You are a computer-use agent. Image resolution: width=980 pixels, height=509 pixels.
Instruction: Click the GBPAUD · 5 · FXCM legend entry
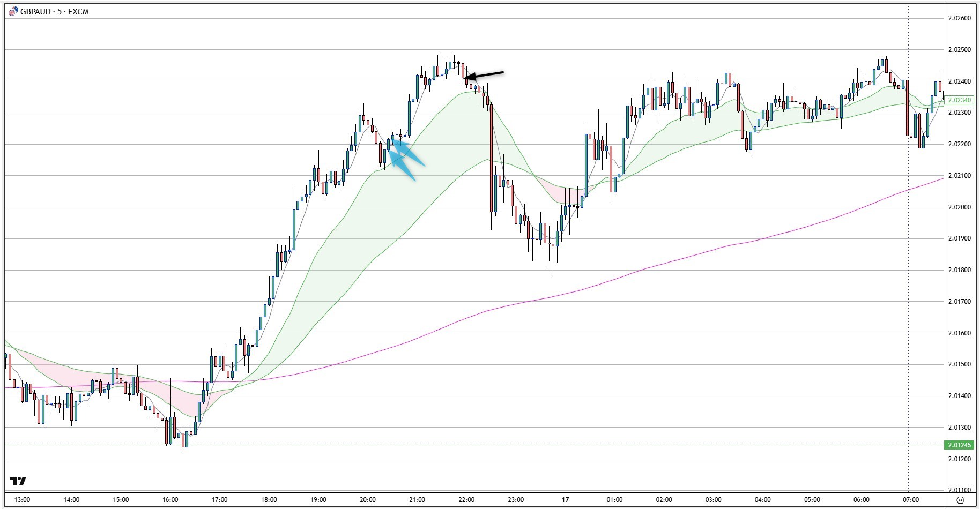point(51,11)
